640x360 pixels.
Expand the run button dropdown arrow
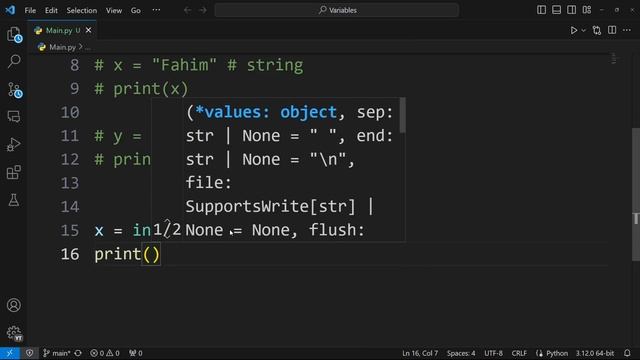pos(583,30)
